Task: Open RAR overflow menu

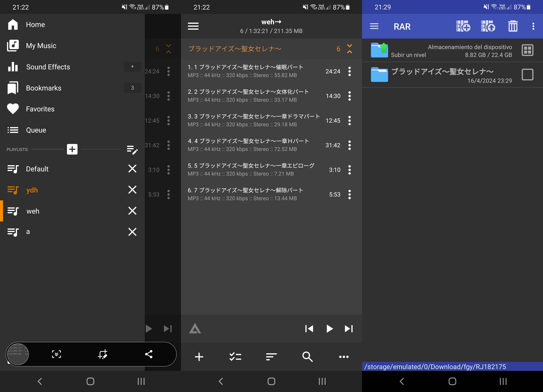Action: 533,26
